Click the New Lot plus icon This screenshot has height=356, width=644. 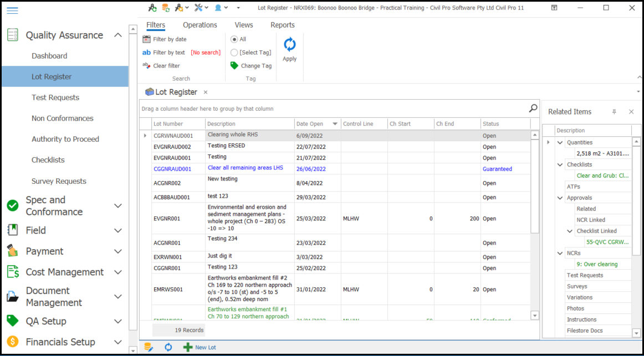(188, 347)
